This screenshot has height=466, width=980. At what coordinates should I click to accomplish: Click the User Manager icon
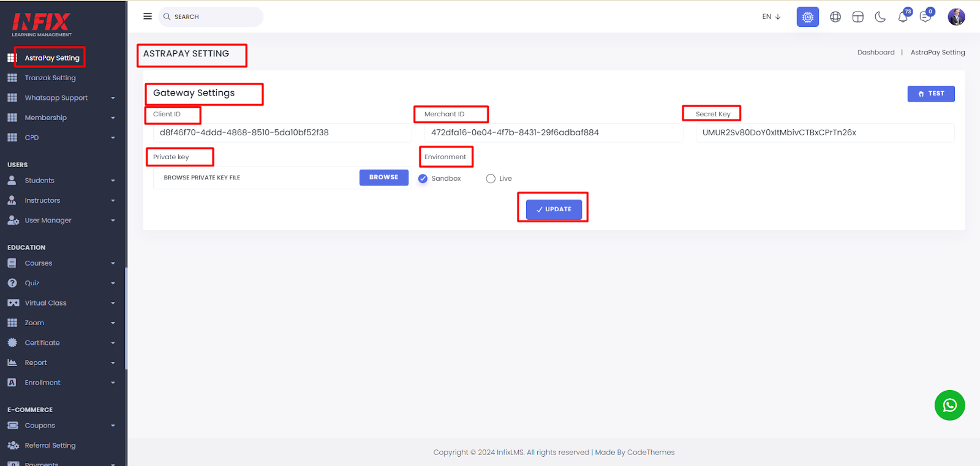13,220
